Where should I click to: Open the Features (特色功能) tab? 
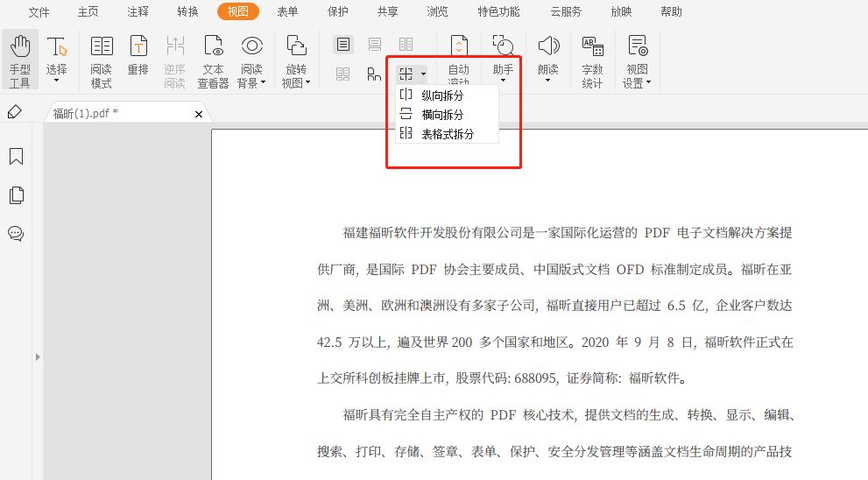pos(498,11)
